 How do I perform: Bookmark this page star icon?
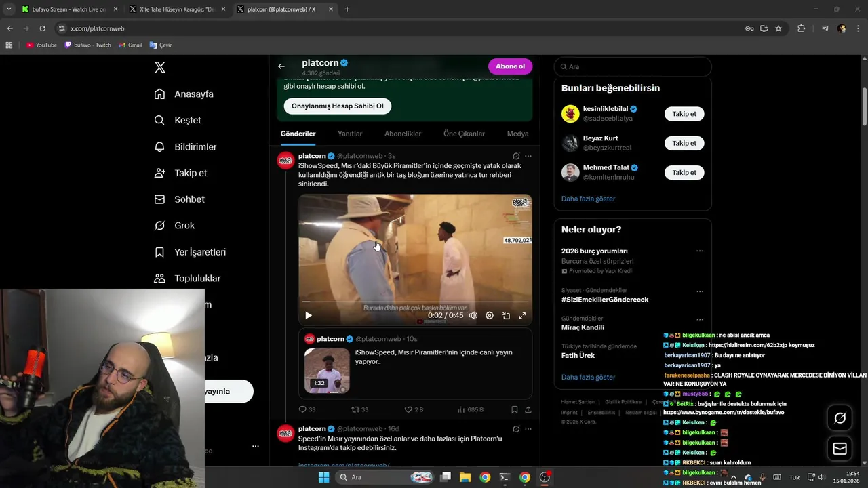coord(778,28)
